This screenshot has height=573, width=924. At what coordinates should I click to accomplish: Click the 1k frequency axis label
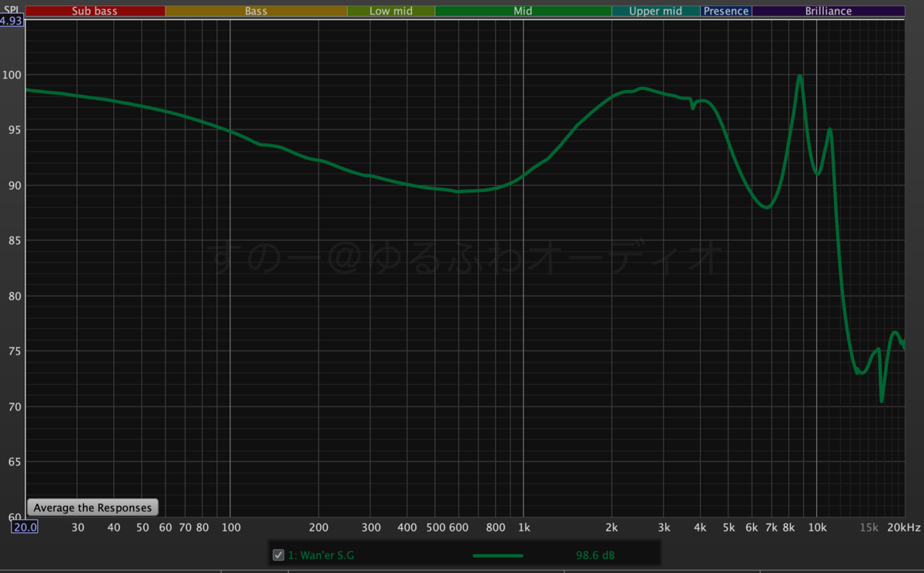pos(524,528)
